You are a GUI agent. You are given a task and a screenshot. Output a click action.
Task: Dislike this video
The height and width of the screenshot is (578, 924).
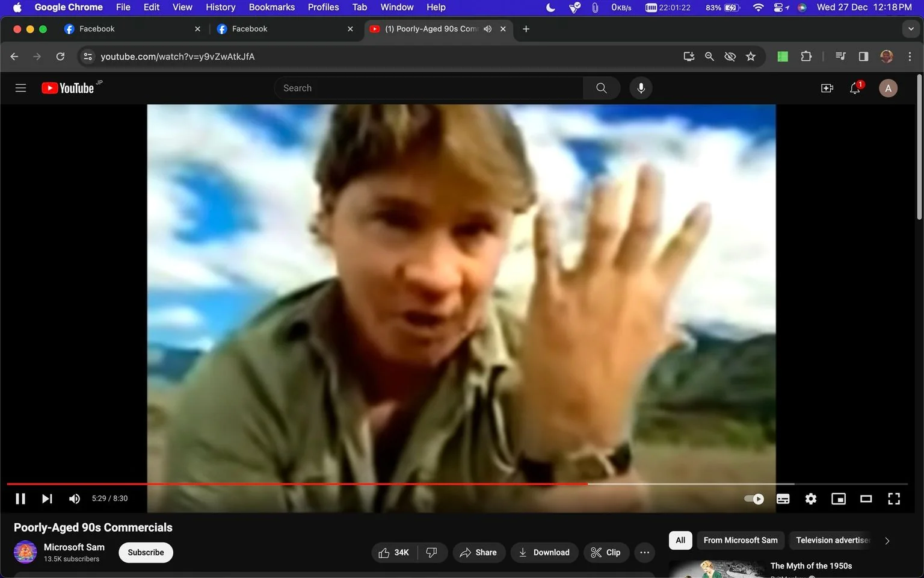[x=432, y=552]
